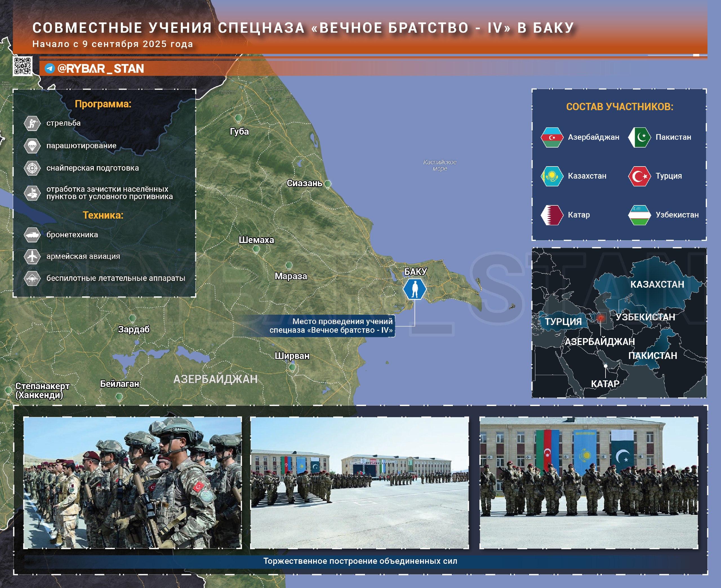Click the 'Узбекистан' participant name
Screen dimensions: 721x588
click(x=677, y=215)
